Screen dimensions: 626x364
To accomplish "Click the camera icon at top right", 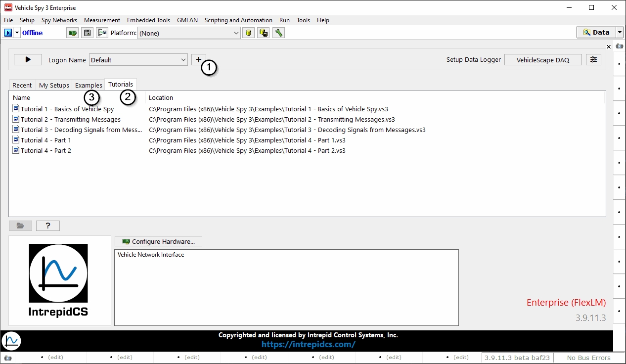I will [x=620, y=46].
